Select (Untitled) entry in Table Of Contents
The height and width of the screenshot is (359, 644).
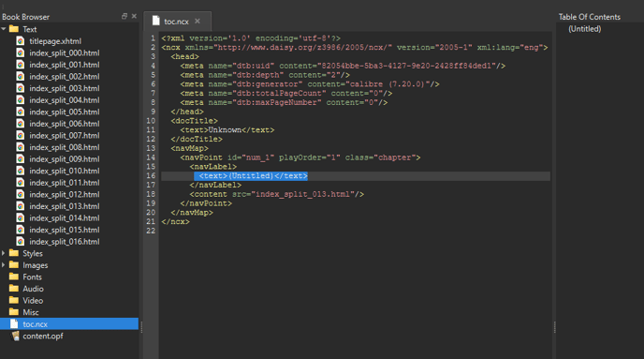(x=584, y=29)
